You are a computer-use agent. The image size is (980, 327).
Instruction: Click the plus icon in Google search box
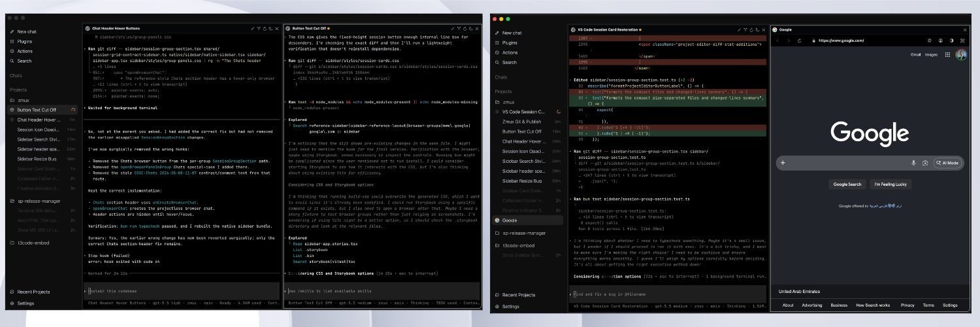[783, 163]
